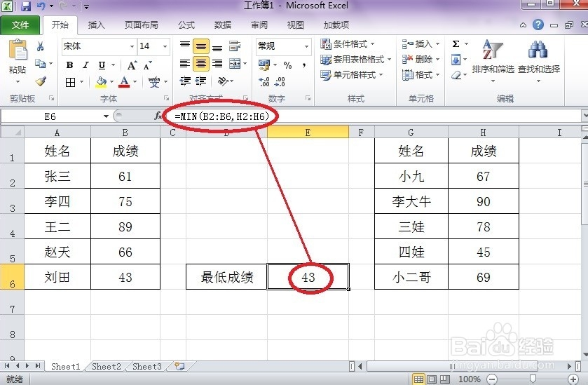Viewport: 588px width, 385px height.
Task: Switch to Sheet2 worksheet tab
Action: point(106,366)
